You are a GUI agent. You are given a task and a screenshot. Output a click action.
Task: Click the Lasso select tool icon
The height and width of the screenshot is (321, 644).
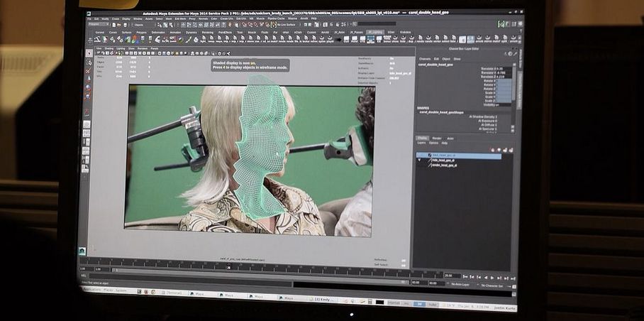(89, 62)
